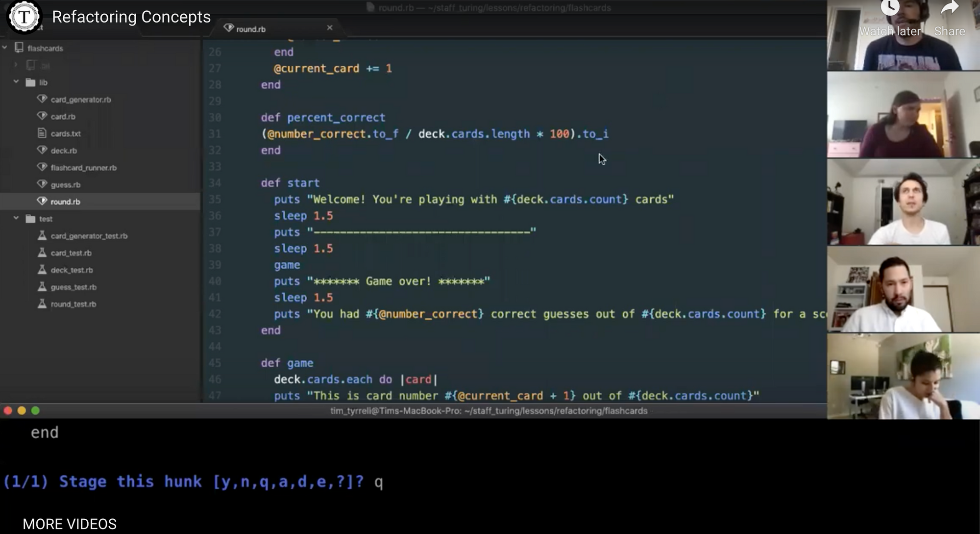Open card_generator_test.rb file
Screen dimensions: 980x534
pyautogui.click(x=89, y=236)
